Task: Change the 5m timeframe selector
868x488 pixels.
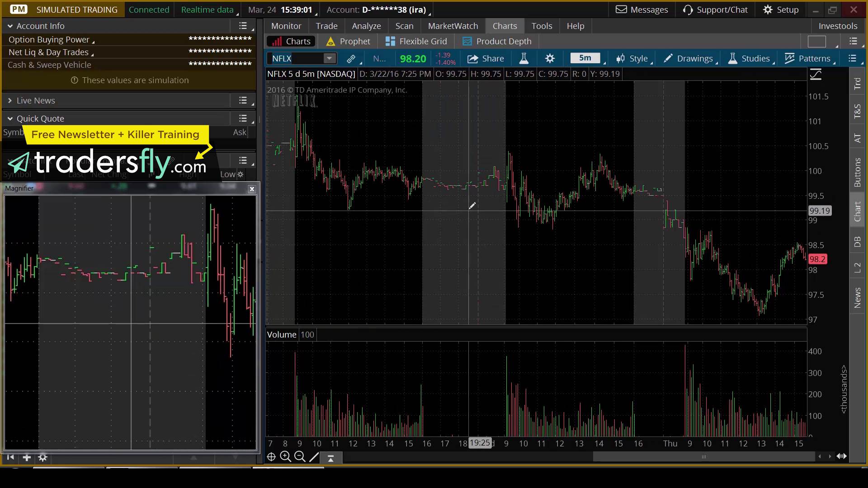Action: point(585,58)
